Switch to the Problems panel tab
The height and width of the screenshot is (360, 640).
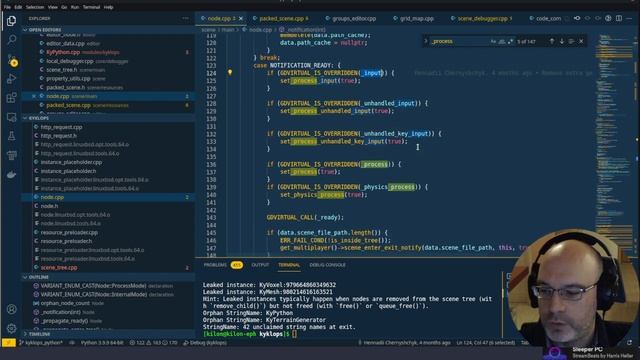click(x=222, y=265)
